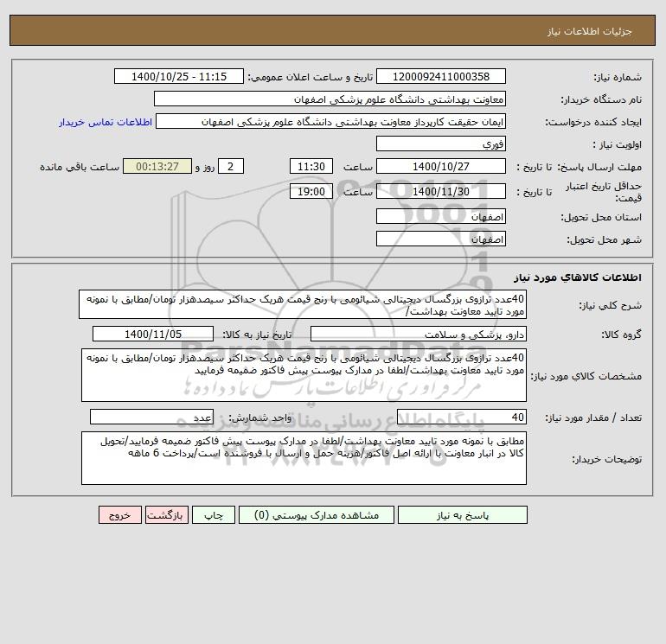Click the پاسخ به نیاز button
This screenshot has height=644, width=666.
[463, 515]
